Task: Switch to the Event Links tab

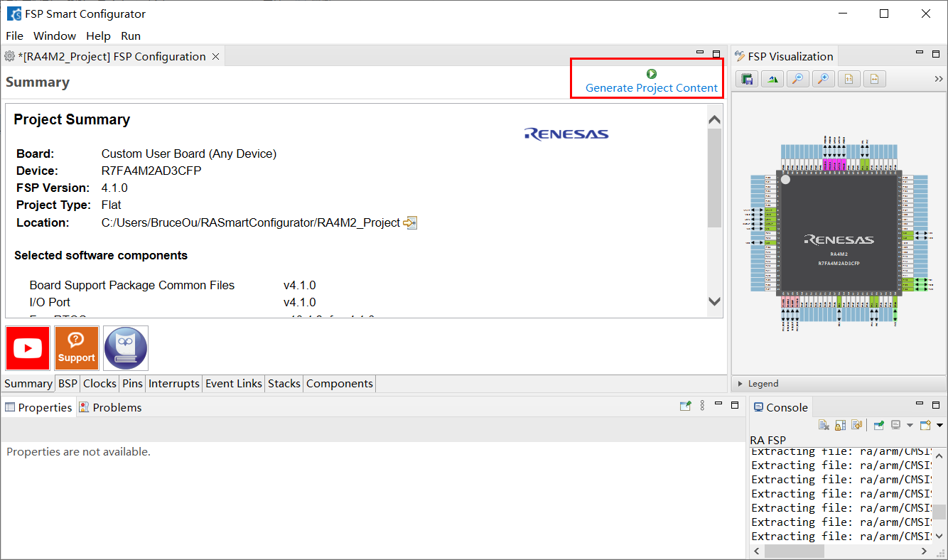Action: click(234, 384)
